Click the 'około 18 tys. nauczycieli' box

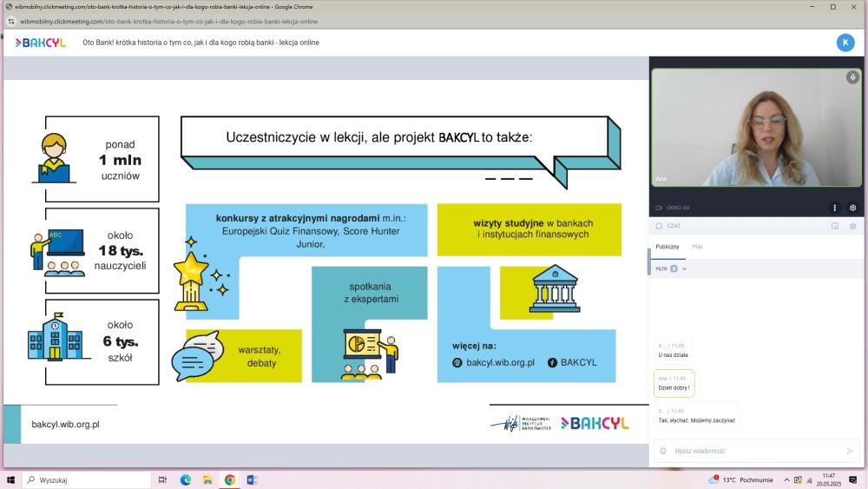[x=102, y=251]
